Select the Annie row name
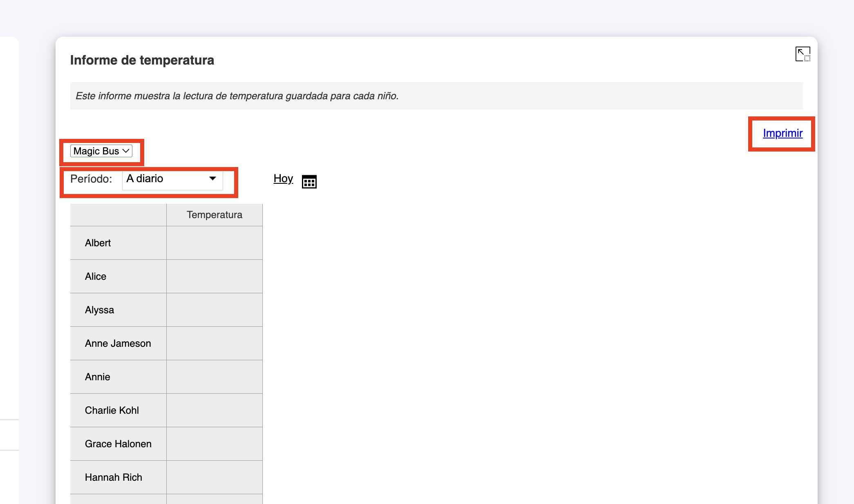The image size is (854, 504). (x=97, y=377)
